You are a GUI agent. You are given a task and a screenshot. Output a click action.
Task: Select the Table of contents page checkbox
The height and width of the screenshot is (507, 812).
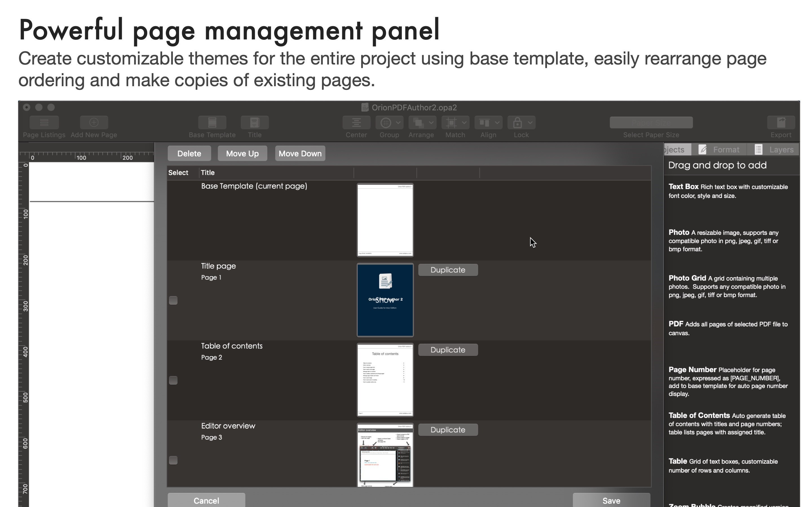pos(173,380)
